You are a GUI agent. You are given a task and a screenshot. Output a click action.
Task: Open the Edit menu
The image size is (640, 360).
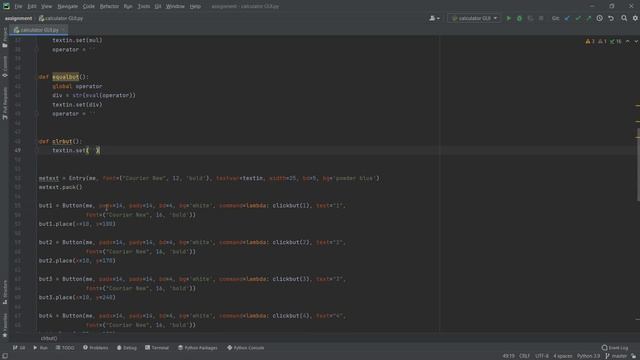32,7
